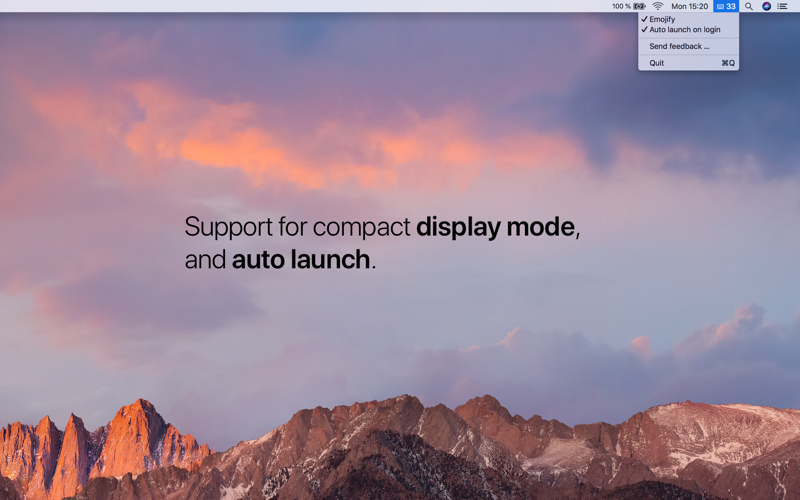The image size is (800, 500).
Task: Toggle the Emojify option off
Action: pyautogui.click(x=688, y=19)
